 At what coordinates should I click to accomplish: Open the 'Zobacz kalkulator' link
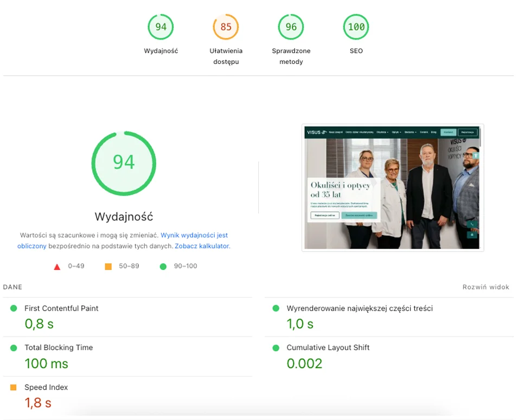click(202, 246)
